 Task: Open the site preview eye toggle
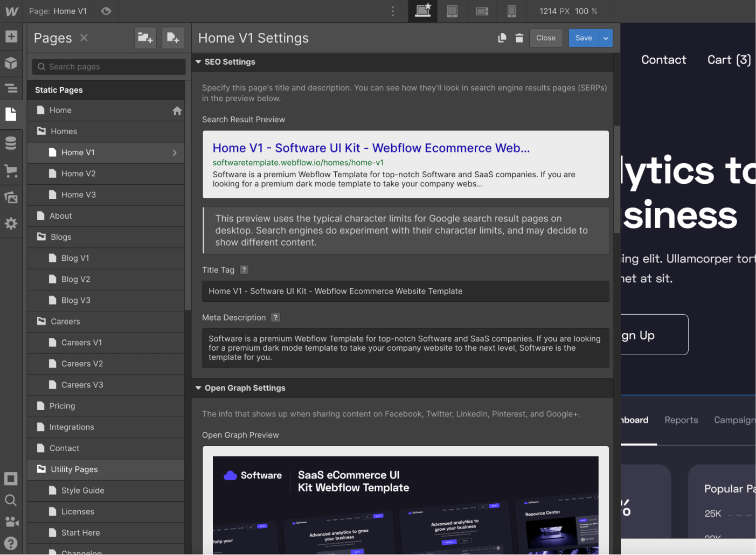[106, 11]
